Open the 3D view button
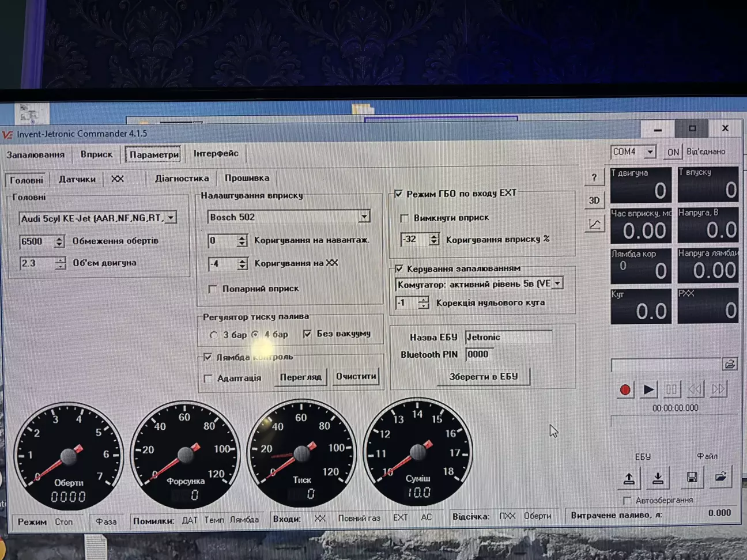The width and height of the screenshot is (747, 560). coord(594,200)
